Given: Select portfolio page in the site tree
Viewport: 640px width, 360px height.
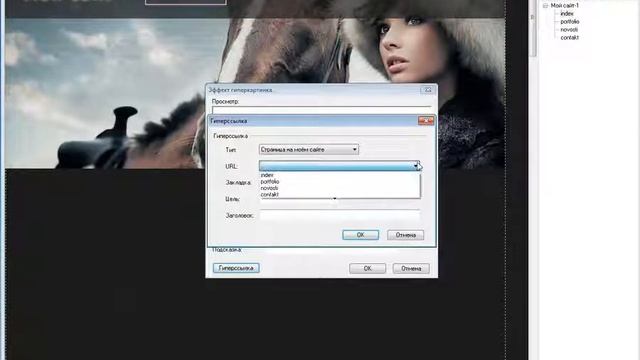Looking at the screenshot, I should pyautogui.click(x=569, y=22).
